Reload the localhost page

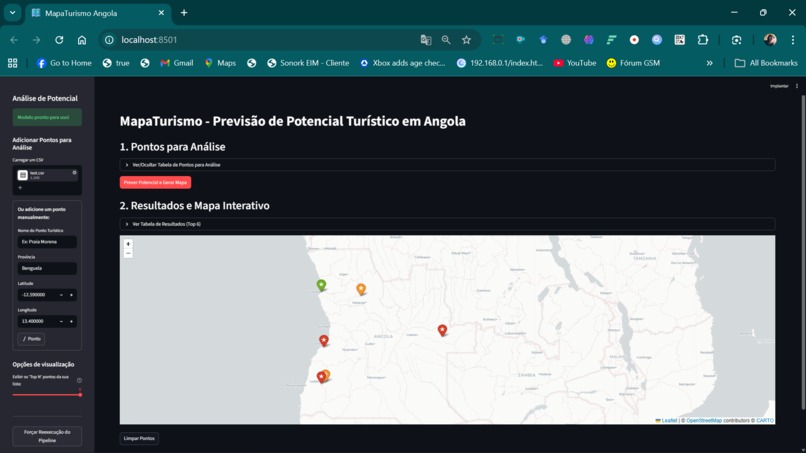tap(59, 40)
